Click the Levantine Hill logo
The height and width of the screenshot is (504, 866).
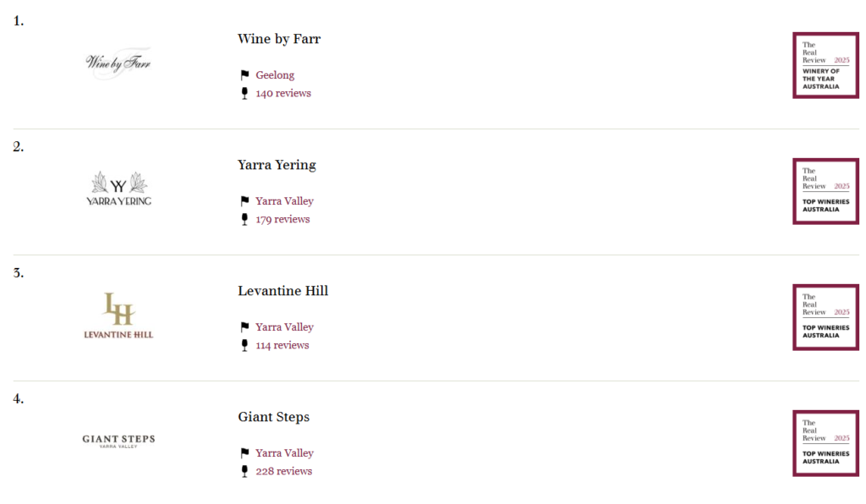118,315
